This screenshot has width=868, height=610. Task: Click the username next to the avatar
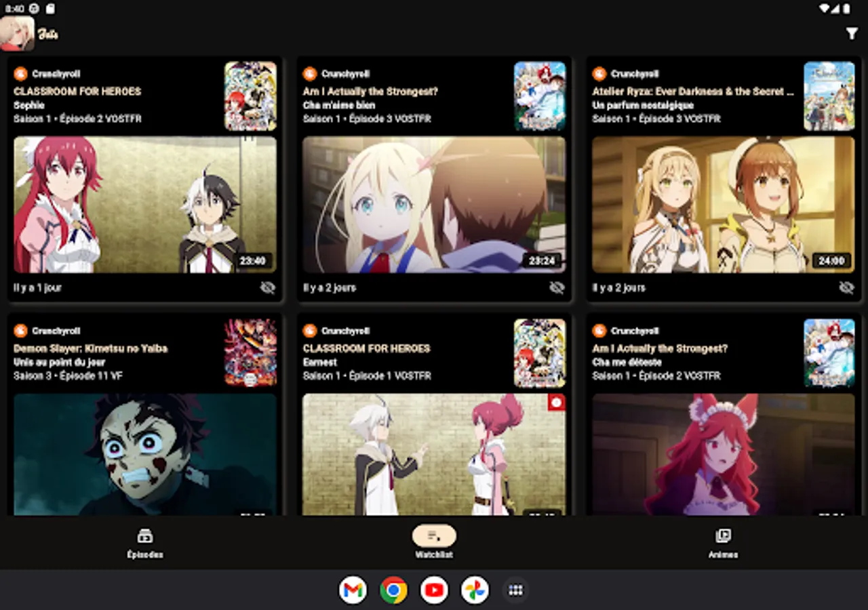(48, 34)
